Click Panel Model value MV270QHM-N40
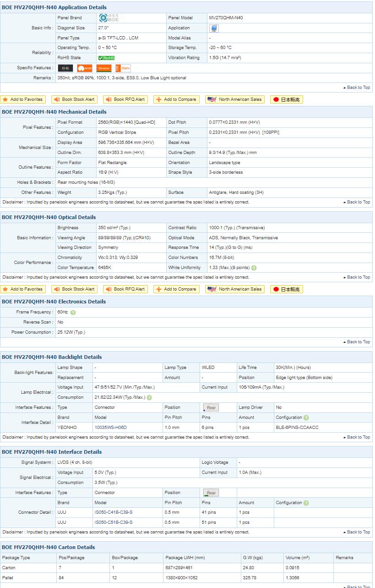 tap(226, 18)
